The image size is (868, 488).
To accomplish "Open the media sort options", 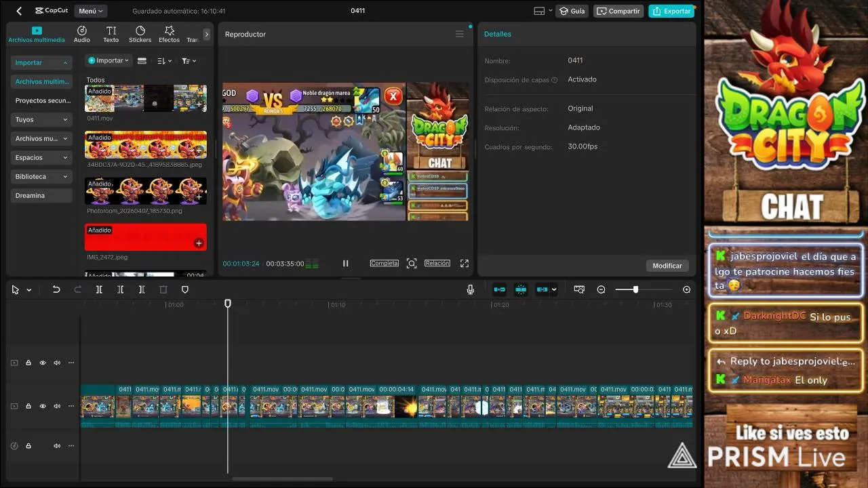I will pyautogui.click(x=164, y=60).
